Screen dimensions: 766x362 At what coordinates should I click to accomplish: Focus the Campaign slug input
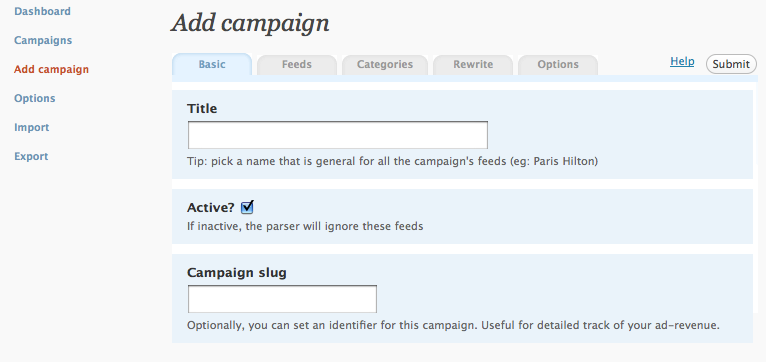click(x=282, y=299)
